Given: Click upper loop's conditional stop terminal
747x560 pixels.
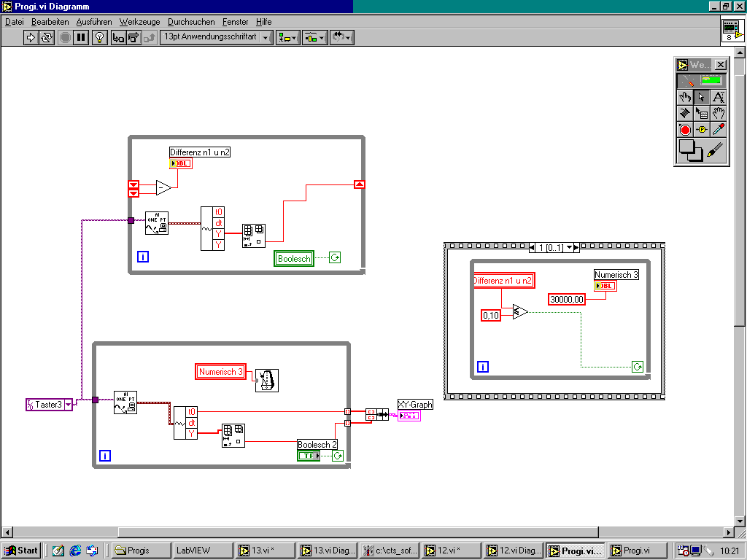Looking at the screenshot, I should tap(335, 257).
